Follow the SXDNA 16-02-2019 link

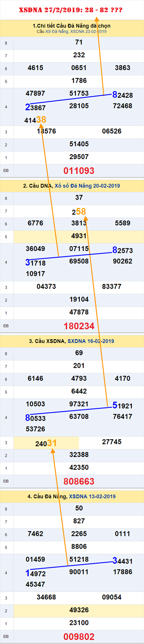coord(91,341)
